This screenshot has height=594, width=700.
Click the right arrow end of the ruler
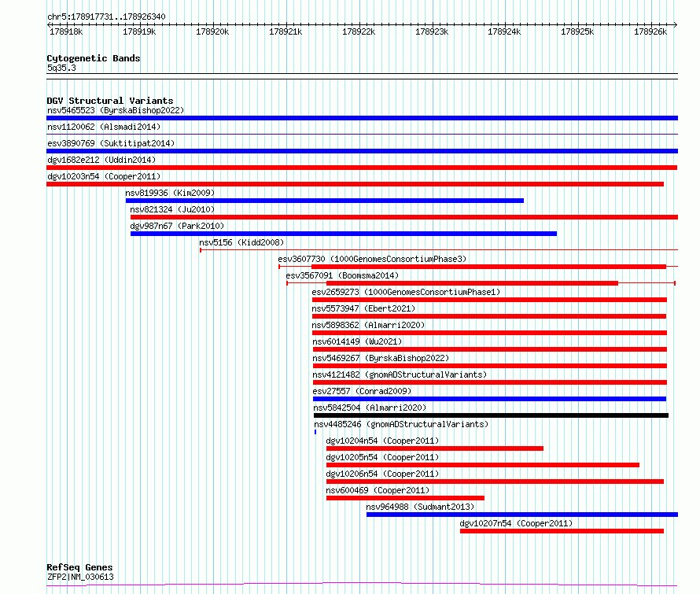[676, 24]
